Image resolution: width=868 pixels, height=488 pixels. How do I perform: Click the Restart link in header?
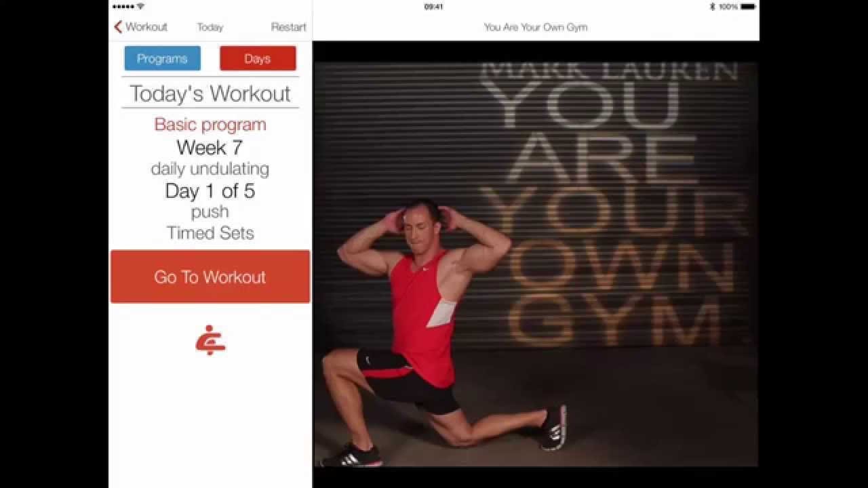[288, 27]
